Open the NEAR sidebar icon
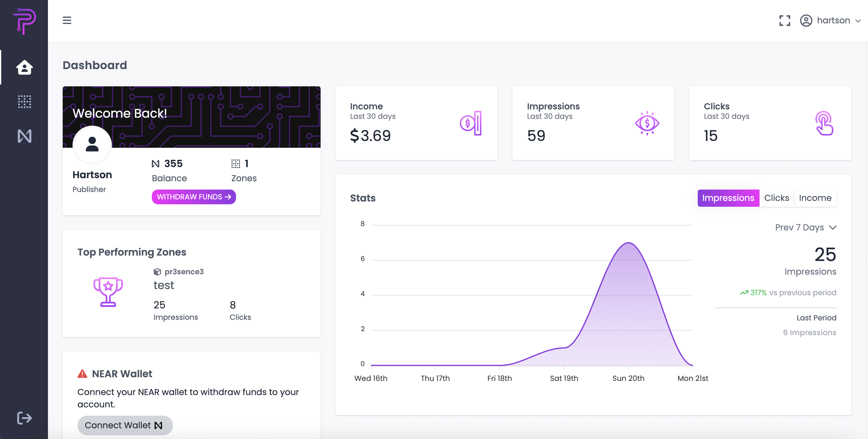 point(24,136)
